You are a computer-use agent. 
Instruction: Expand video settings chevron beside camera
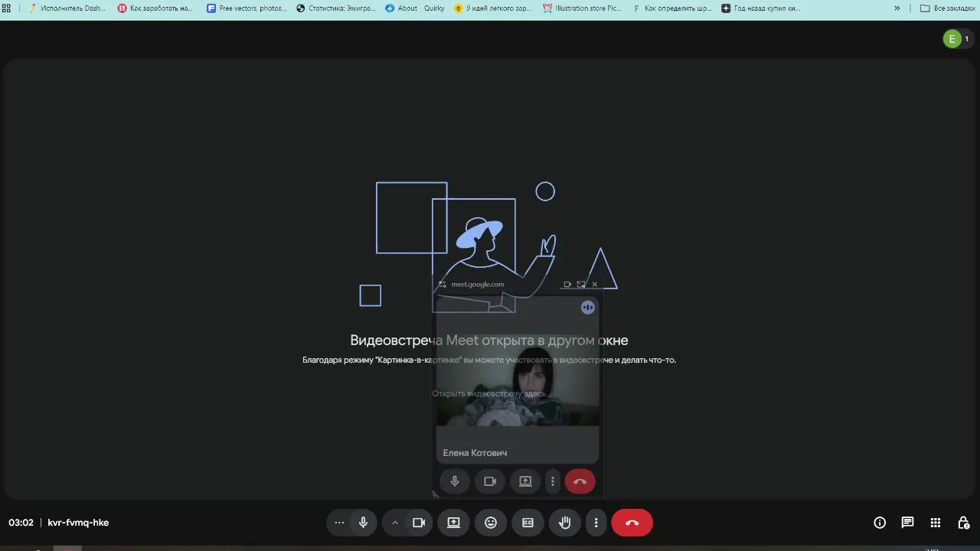point(395,523)
